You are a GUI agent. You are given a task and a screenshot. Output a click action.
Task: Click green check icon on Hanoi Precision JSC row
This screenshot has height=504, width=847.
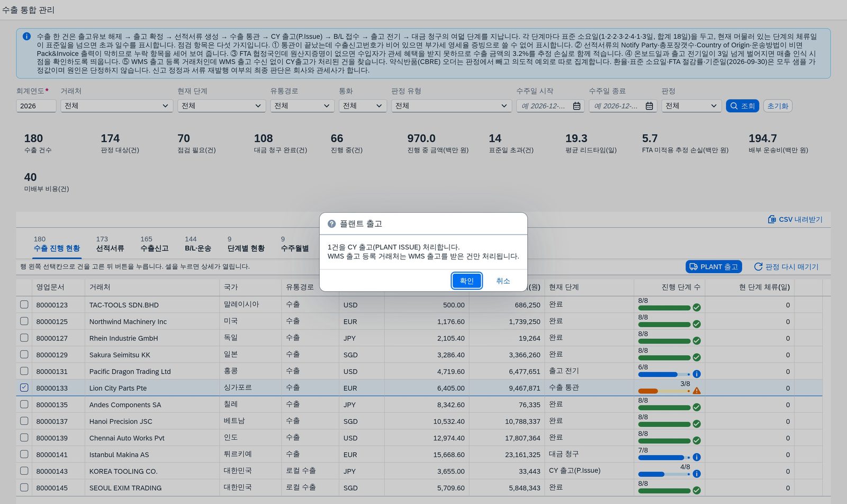tap(697, 424)
